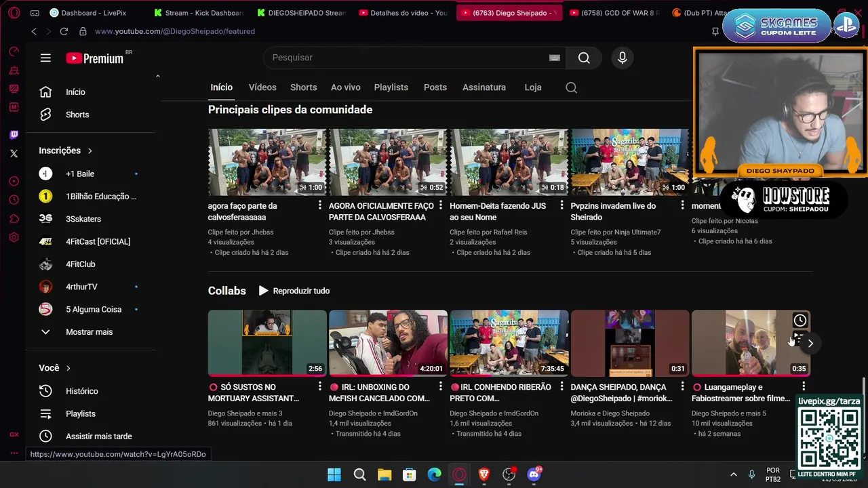Click the search magnifier button
Viewport: 868px width, 488px height.
pyautogui.click(x=584, y=58)
